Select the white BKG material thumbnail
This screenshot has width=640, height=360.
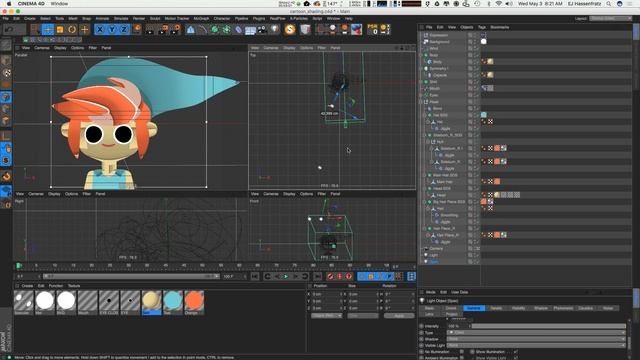[66, 302]
